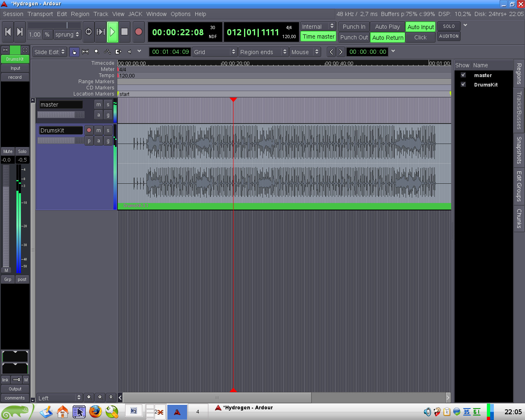Click play selected range button
Viewport: 525px width, 420px height.
100,32
